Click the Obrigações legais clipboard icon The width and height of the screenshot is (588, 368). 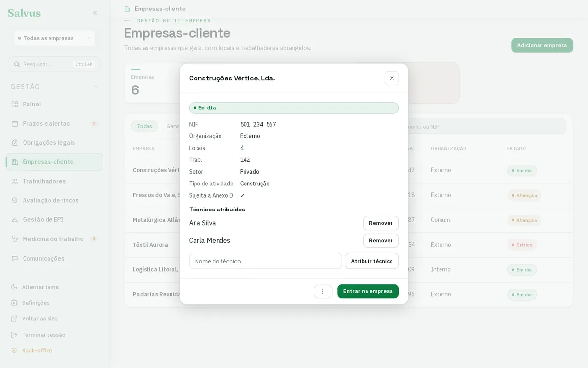[15, 142]
